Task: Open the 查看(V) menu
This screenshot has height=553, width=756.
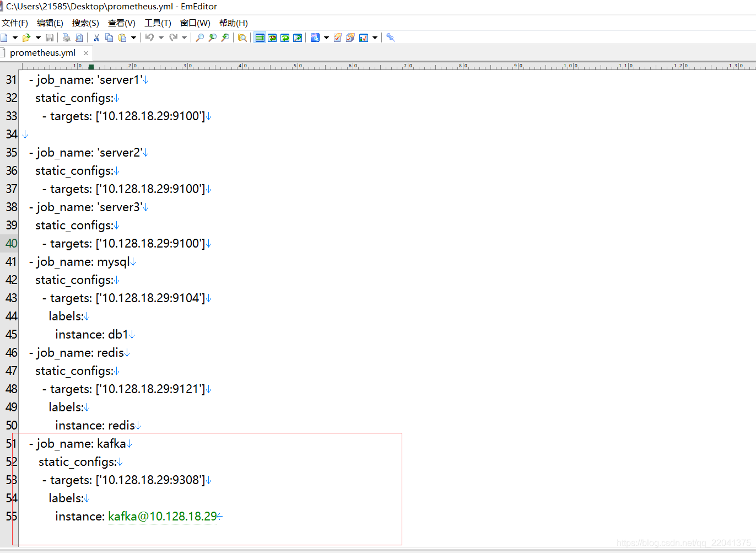Action: [122, 23]
